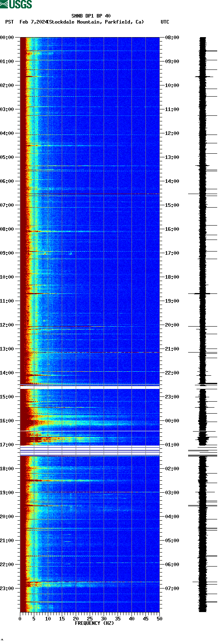Click the 21:00 PST time label
This screenshot has width=220, height=644.
[7, 541]
